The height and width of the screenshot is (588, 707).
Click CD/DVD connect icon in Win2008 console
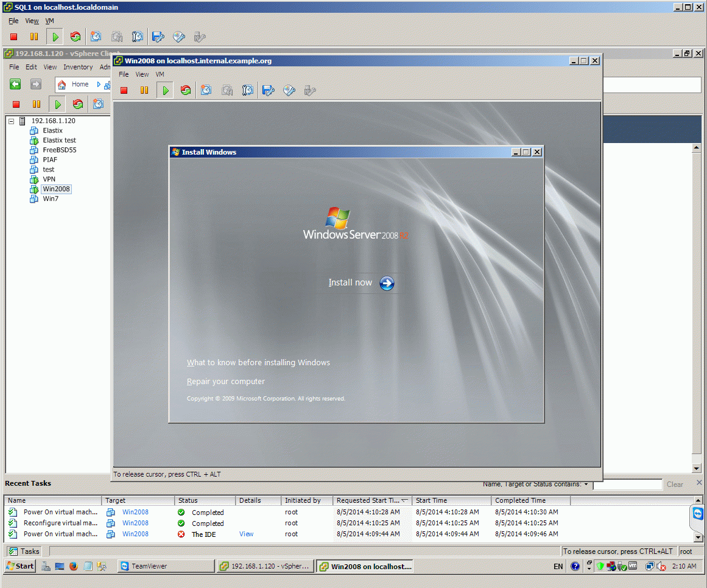[289, 91]
